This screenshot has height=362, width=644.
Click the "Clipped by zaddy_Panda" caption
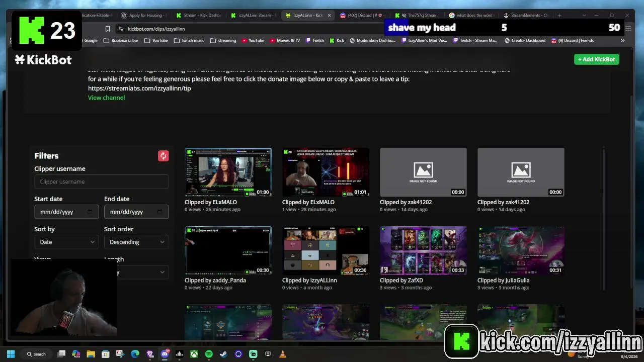(x=215, y=281)
